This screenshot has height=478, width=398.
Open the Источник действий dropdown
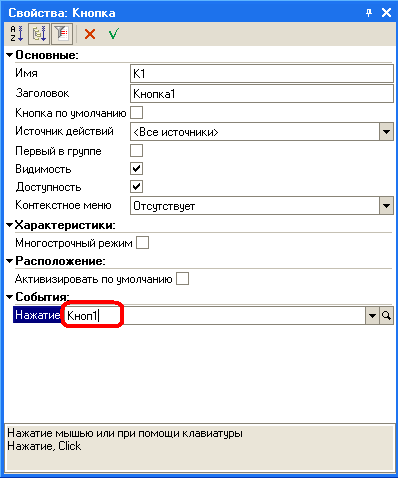(x=386, y=132)
